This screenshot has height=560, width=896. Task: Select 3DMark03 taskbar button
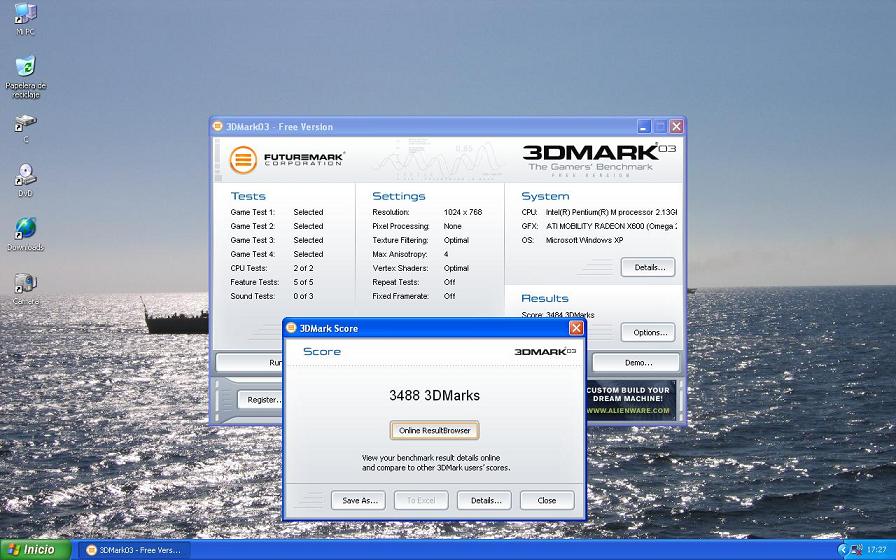[133, 550]
